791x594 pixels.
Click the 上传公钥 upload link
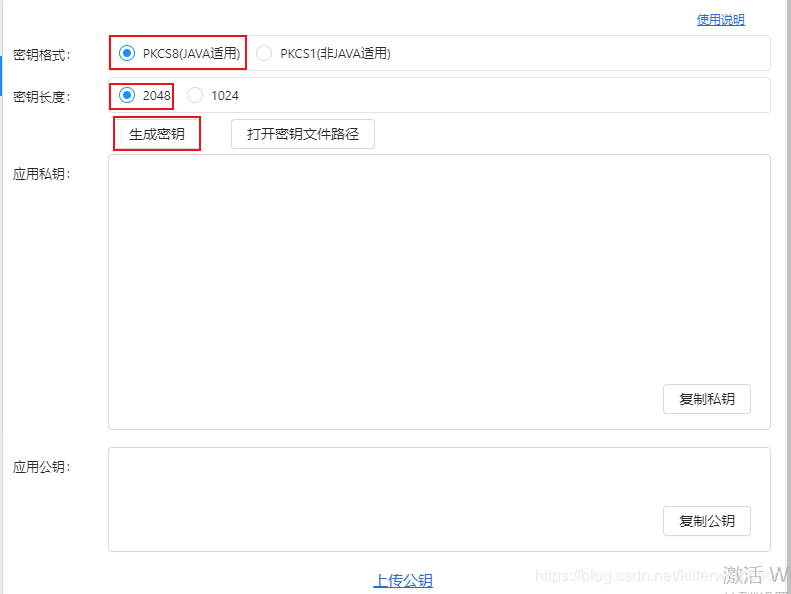pyautogui.click(x=403, y=581)
